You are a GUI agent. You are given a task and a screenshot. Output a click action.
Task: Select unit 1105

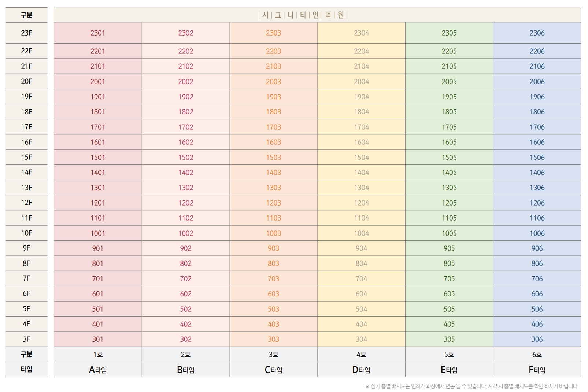[449, 218]
